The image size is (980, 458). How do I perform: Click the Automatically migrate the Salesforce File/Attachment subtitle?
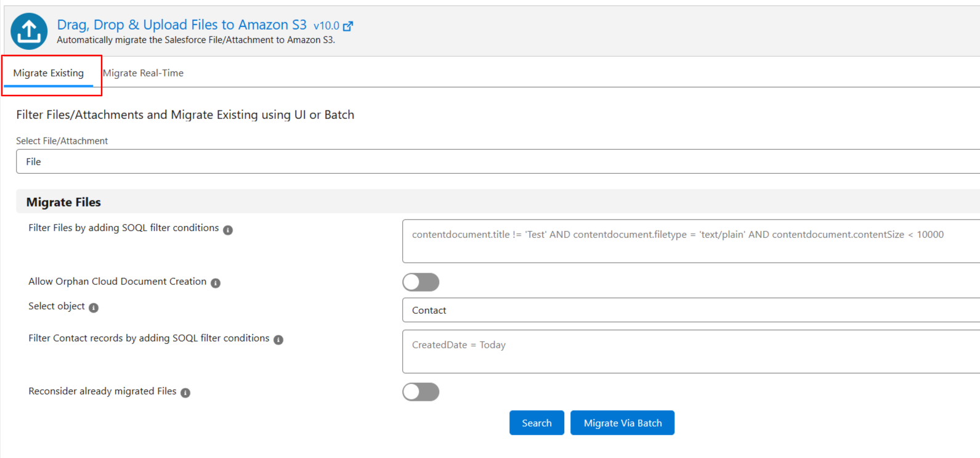click(196, 40)
